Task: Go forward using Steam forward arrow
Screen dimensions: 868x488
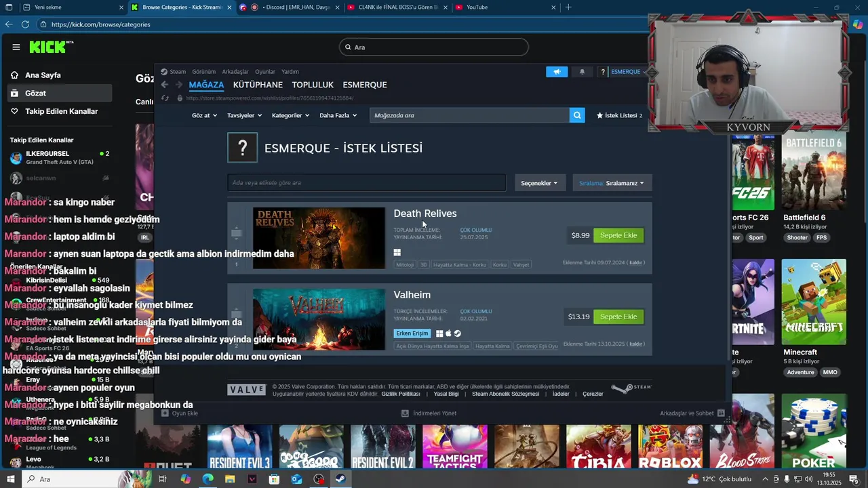Action: point(179,85)
